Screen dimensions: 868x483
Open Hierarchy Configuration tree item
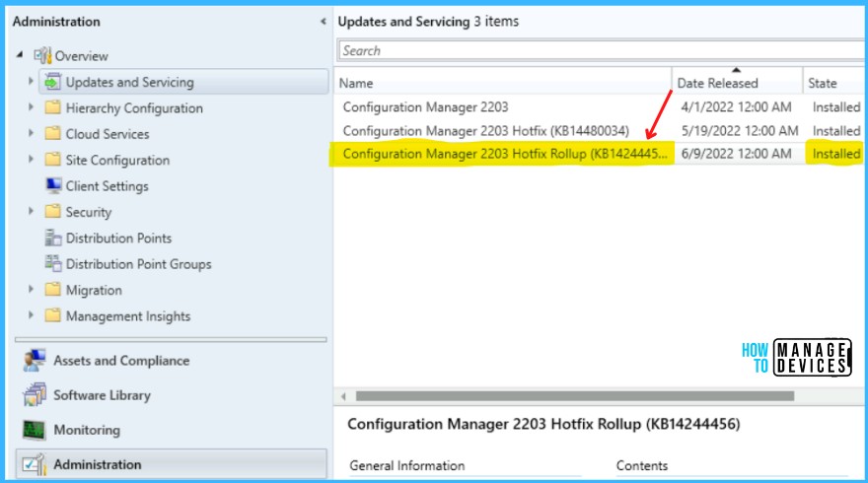[134, 107]
